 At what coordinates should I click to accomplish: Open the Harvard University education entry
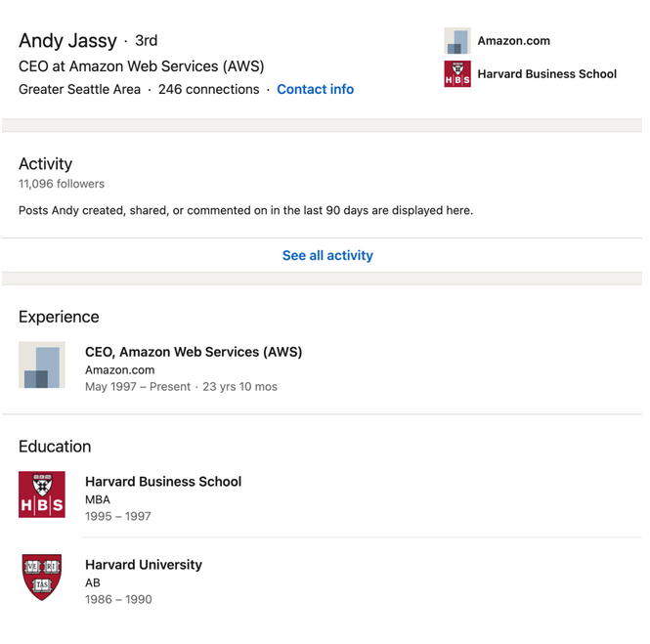pos(144,565)
